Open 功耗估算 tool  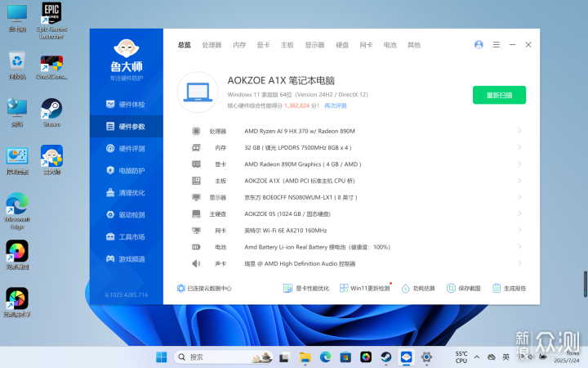(418, 289)
